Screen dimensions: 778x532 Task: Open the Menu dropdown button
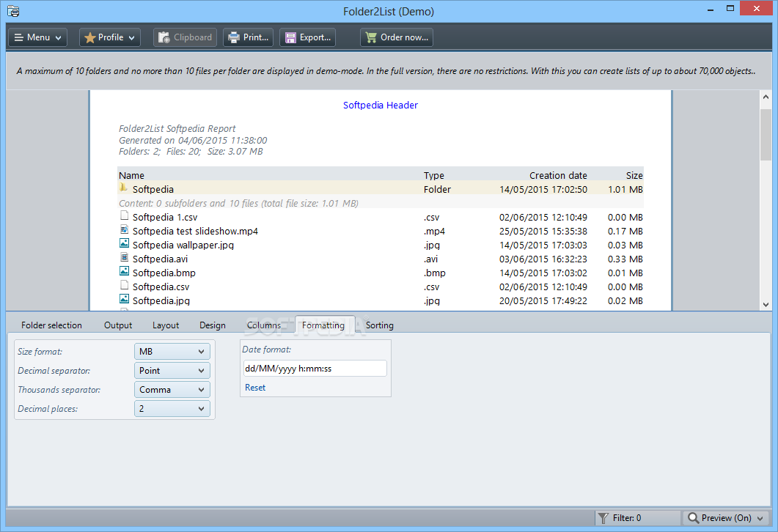(x=37, y=37)
